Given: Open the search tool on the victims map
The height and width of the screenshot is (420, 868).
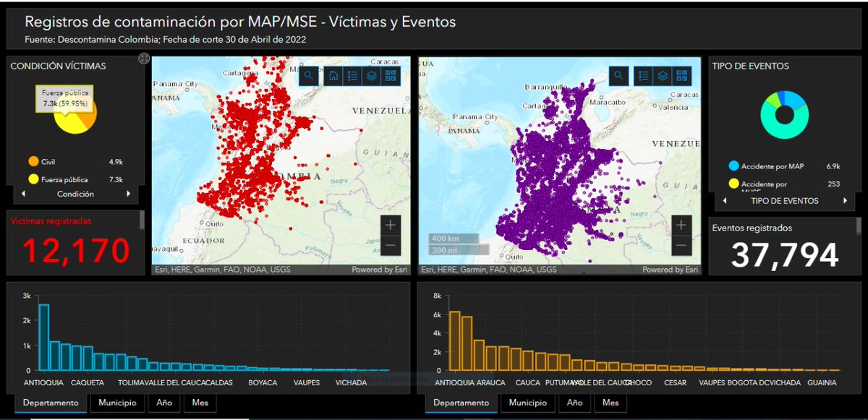Looking at the screenshot, I should coord(309,75).
